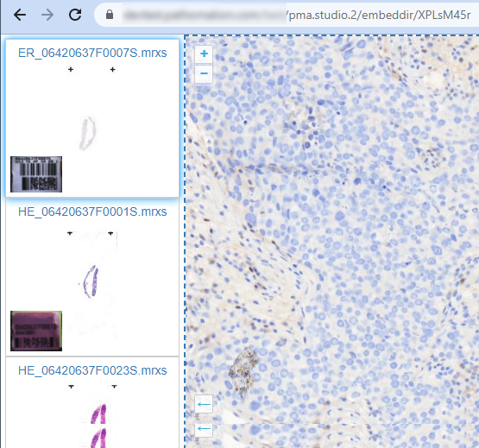
Task: Click the upper left-arrow viewer button
Action: click(204, 404)
